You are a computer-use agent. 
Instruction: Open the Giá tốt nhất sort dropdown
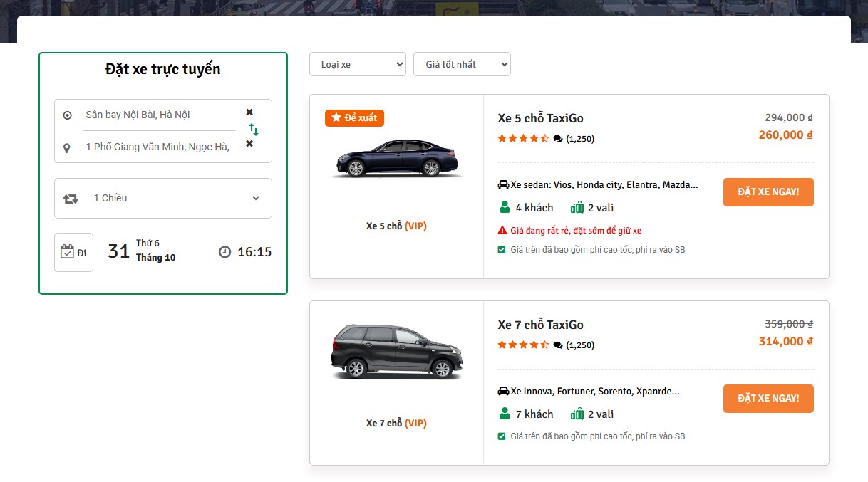point(462,64)
